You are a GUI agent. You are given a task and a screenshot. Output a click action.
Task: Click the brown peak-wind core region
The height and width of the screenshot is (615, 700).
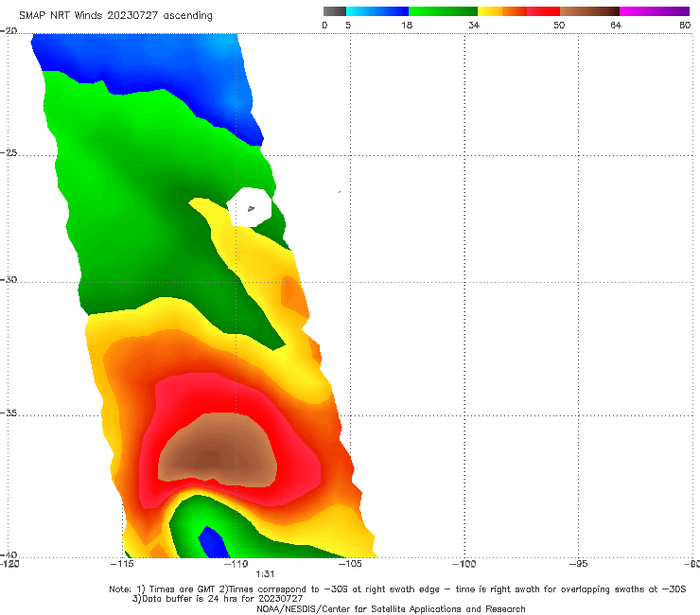click(x=218, y=451)
